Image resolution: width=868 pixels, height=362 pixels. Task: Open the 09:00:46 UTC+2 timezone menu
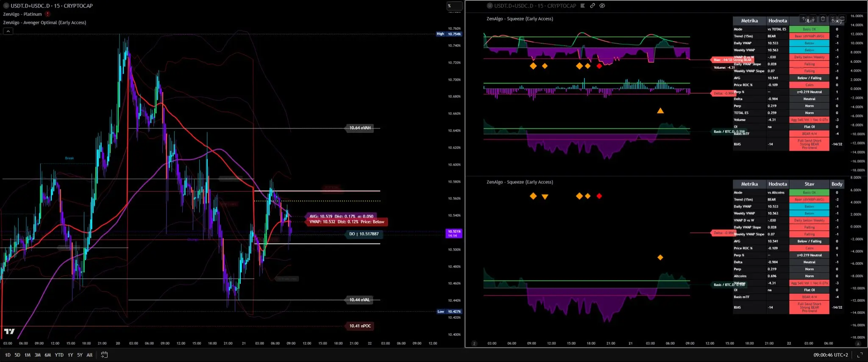(x=831, y=355)
